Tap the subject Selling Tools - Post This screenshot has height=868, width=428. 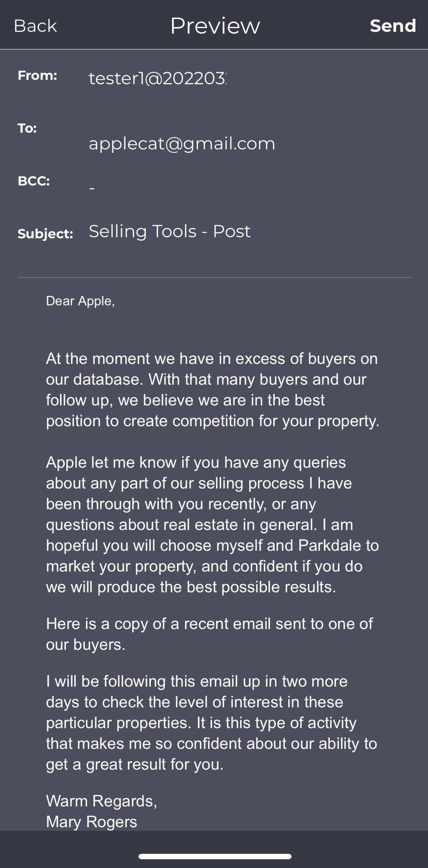170,231
